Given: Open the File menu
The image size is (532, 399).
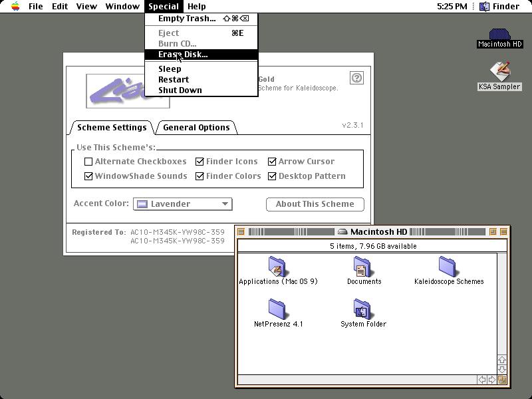Looking at the screenshot, I should click(36, 7).
